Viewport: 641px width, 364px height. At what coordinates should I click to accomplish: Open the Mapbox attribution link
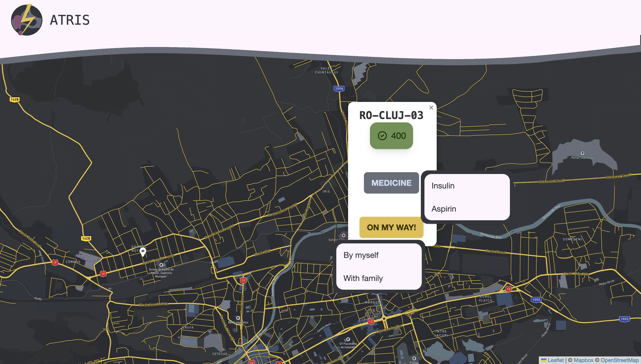(583, 360)
